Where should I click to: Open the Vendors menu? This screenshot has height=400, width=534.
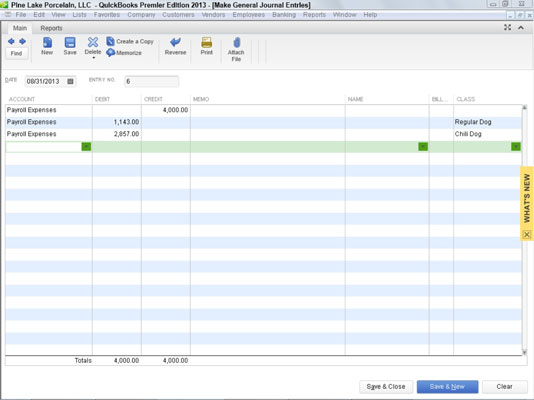pyautogui.click(x=213, y=15)
